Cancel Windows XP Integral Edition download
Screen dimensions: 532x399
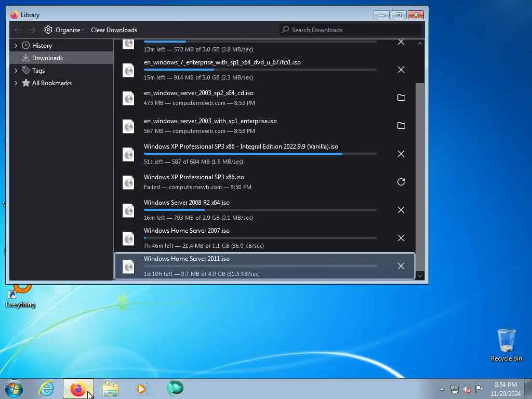click(401, 154)
